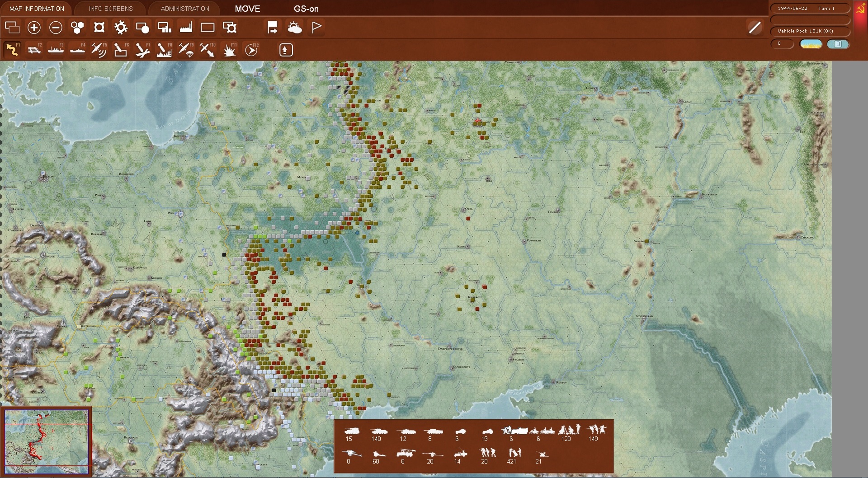Open the MOVE mode selector

247,9
